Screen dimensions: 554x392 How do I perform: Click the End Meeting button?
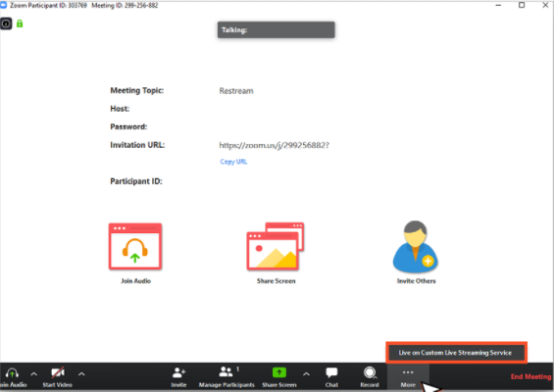click(530, 376)
